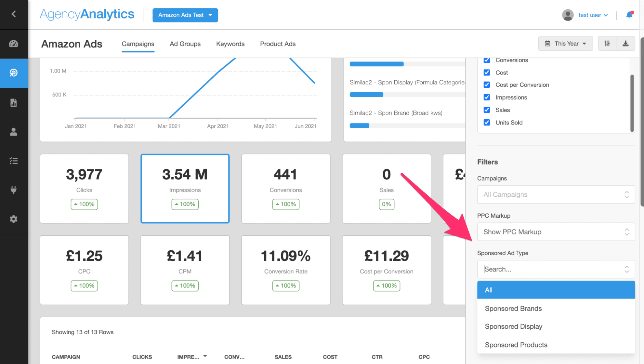Click the Sponsored Ad Type search field
Viewport: 644px width, 364px height.
coord(548,269)
